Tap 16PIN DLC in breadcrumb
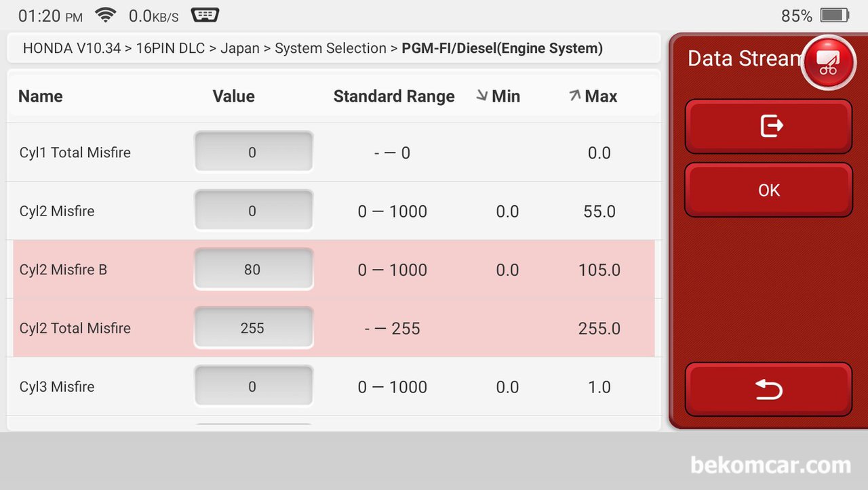 pyautogui.click(x=170, y=48)
